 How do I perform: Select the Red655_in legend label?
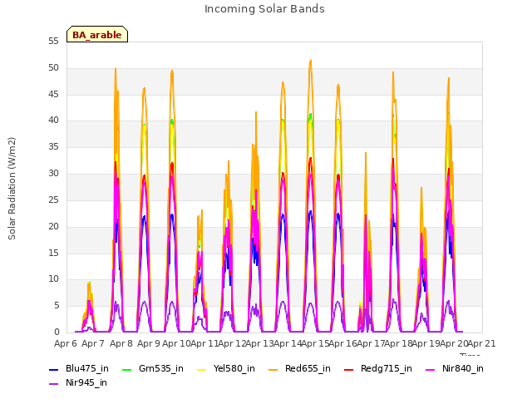[308, 369]
